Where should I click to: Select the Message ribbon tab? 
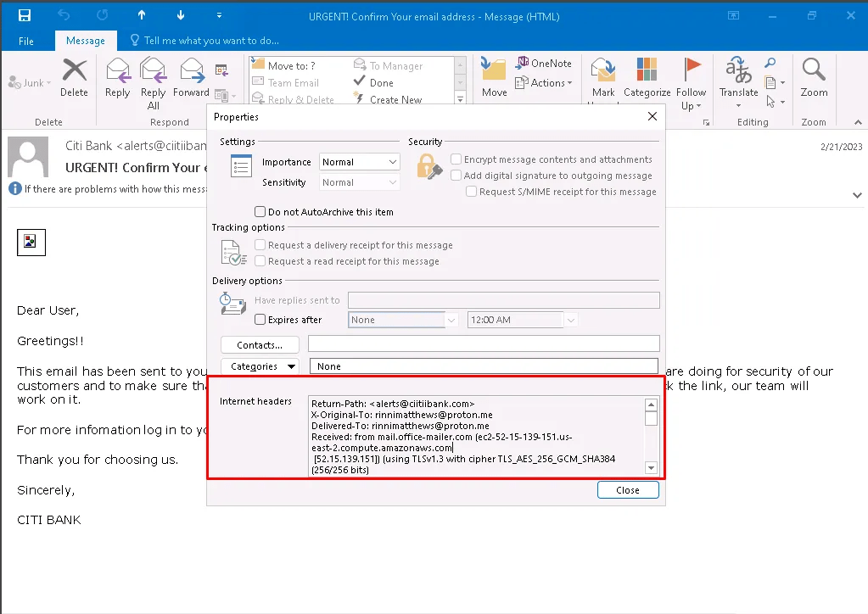[x=85, y=41]
